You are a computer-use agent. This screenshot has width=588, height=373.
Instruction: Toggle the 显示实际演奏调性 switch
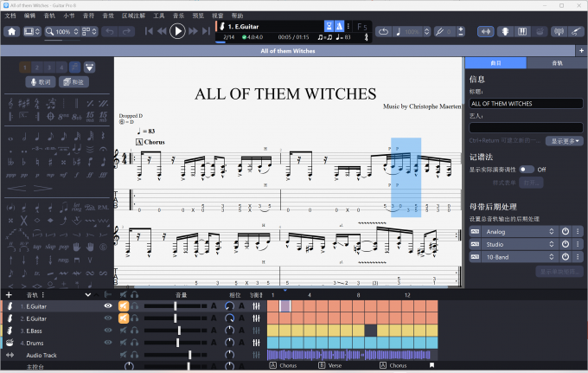(x=527, y=170)
